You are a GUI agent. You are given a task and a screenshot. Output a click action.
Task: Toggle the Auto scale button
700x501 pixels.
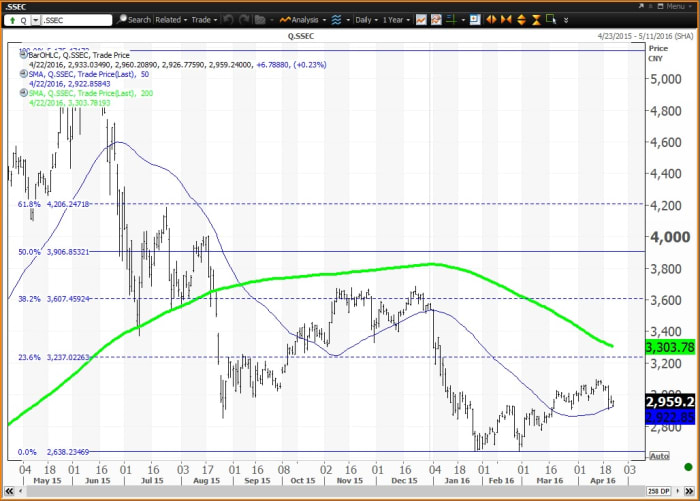point(659,456)
